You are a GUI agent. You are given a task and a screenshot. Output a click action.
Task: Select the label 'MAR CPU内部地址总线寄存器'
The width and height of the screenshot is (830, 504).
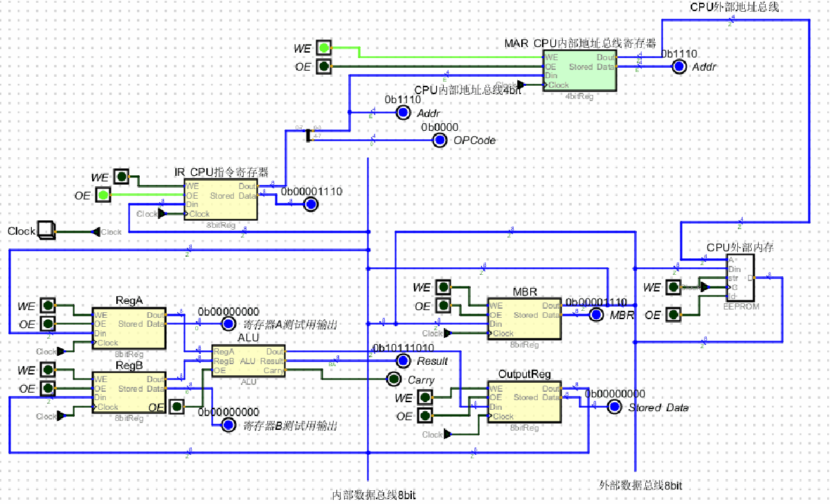580,44
